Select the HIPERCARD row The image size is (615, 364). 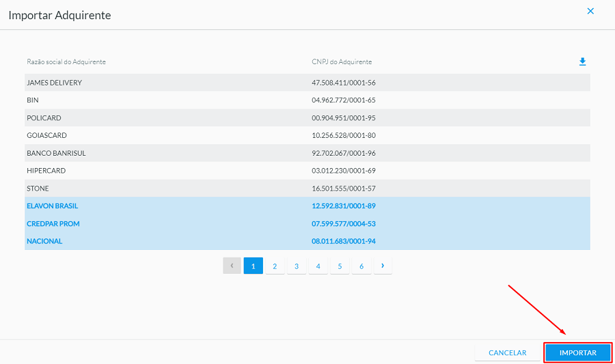pyautogui.click(x=307, y=171)
